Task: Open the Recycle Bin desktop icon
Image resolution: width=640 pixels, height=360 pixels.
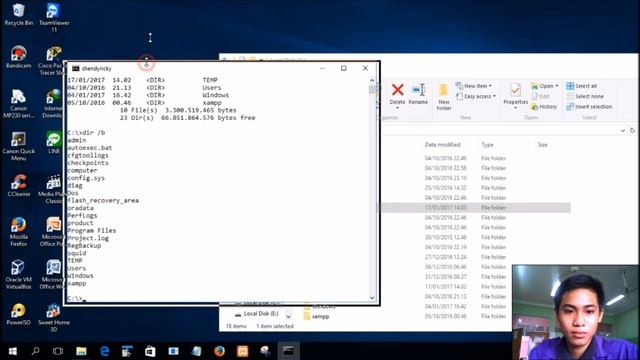Action: click(x=18, y=15)
